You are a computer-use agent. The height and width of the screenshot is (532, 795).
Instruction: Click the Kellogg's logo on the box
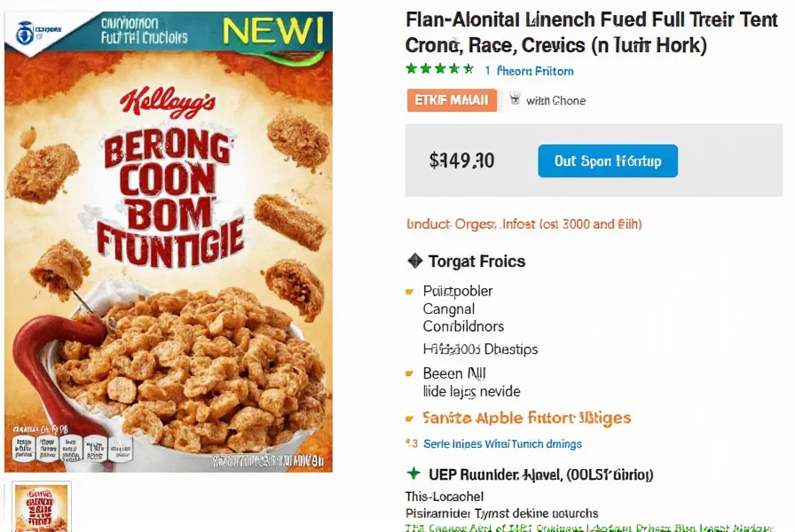(x=168, y=103)
